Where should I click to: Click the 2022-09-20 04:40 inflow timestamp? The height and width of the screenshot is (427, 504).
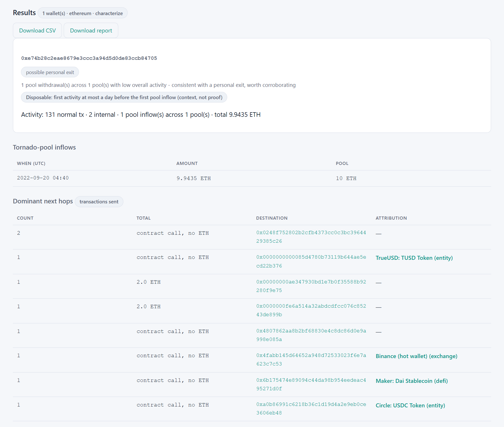43,178
